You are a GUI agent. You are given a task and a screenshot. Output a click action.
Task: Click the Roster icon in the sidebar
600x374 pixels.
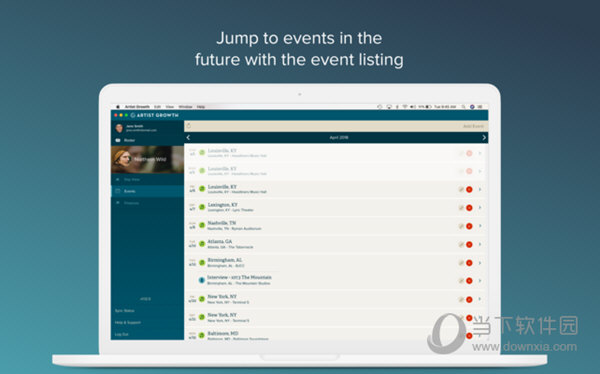[118, 140]
